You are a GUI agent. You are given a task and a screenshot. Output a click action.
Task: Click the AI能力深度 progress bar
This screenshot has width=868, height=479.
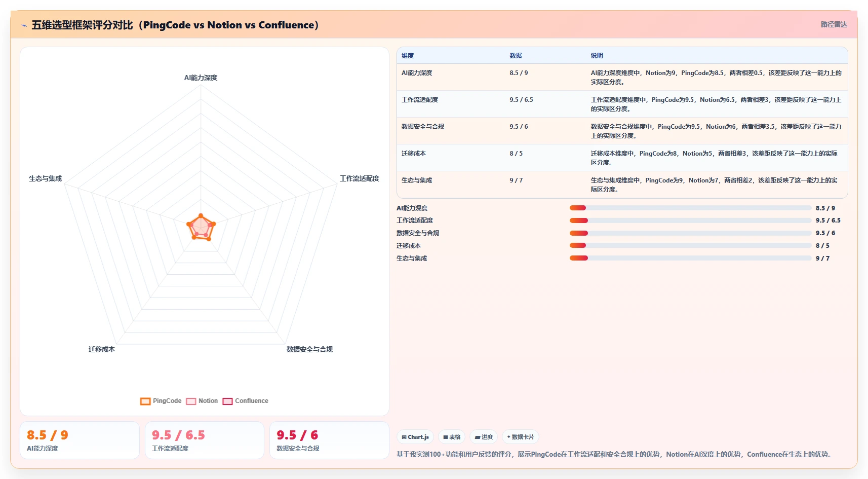tap(690, 208)
